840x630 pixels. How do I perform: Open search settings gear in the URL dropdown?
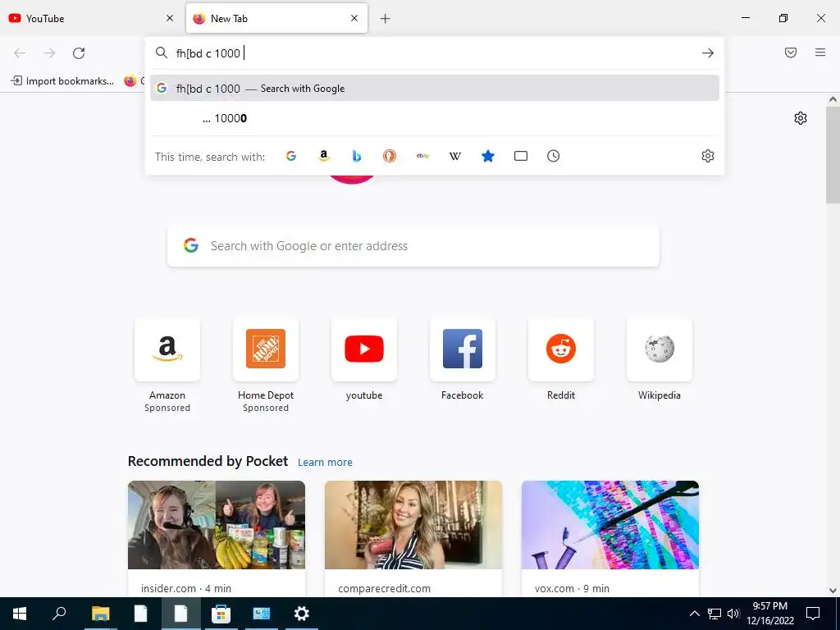(708, 156)
